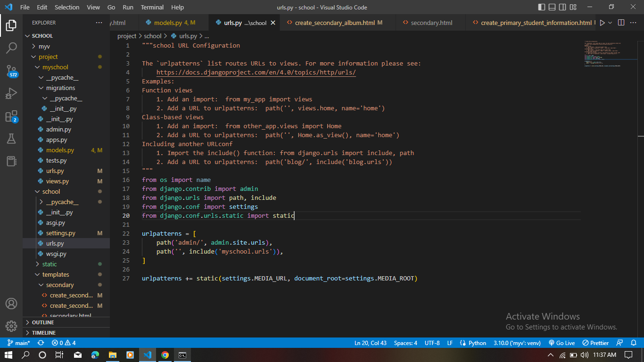Expand the static folder
The image size is (644, 362).
click(66, 264)
